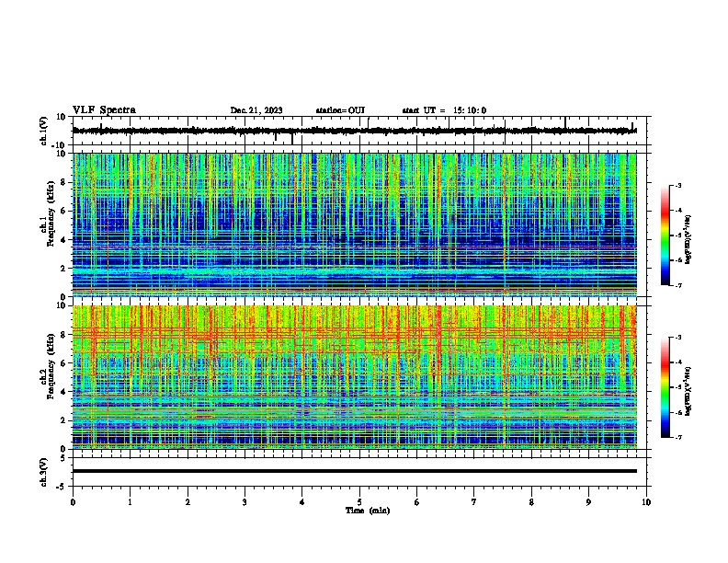This screenshot has width=728, height=563.
Task: Select the date Dec. 21, 2023
Action: pyautogui.click(x=256, y=110)
